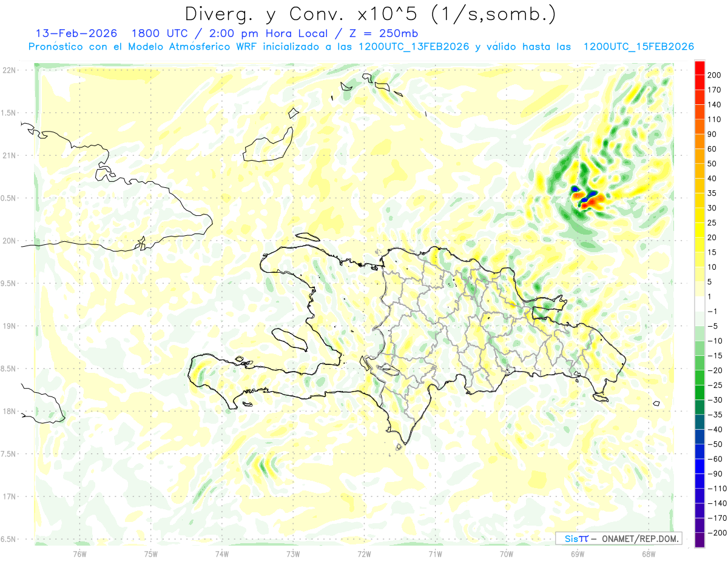The width and height of the screenshot is (728, 562).
Task: Click the "60" color scale label
Action: 712,149
